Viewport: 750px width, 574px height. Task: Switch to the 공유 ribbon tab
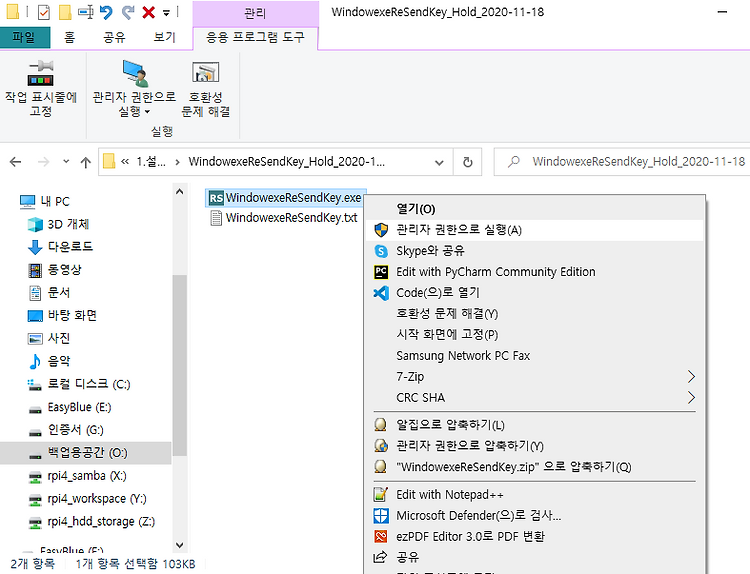114,37
